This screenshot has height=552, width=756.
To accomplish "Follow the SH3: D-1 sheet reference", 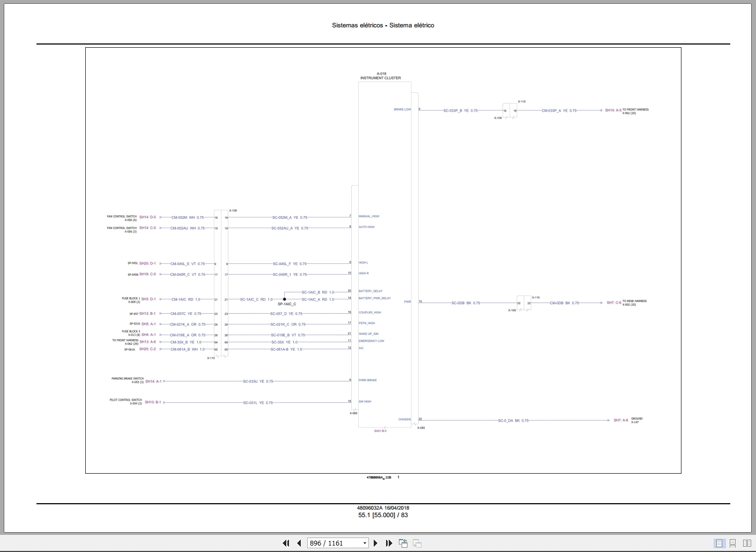I will 149,299.
